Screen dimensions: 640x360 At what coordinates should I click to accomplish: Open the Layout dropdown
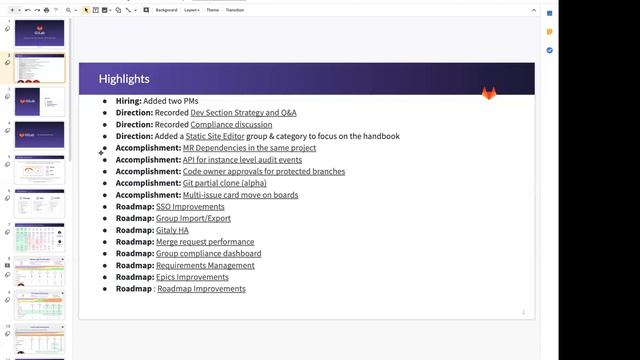192,10
